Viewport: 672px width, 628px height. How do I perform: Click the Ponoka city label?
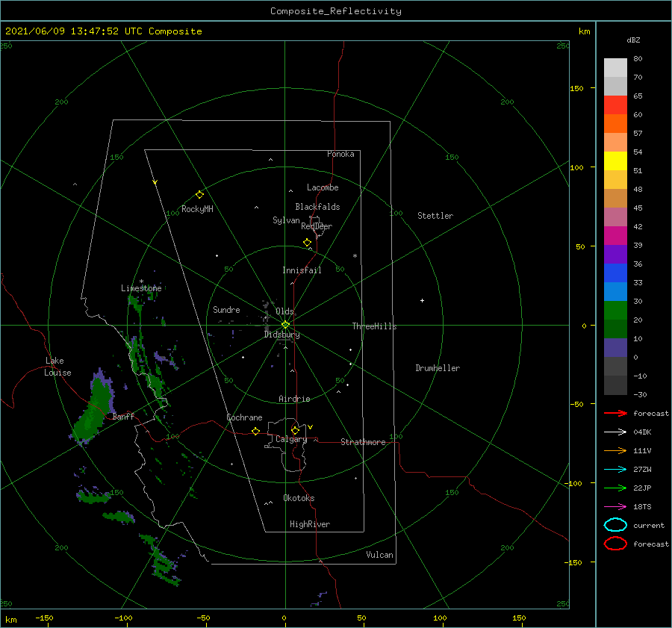(340, 154)
